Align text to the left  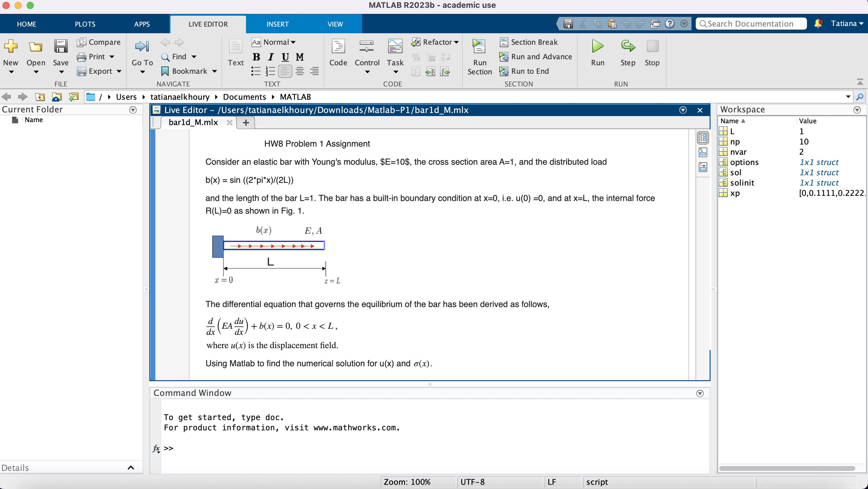285,71
